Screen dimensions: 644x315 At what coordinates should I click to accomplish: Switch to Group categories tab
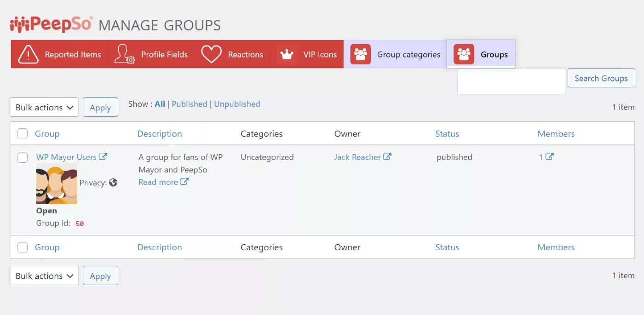(395, 54)
